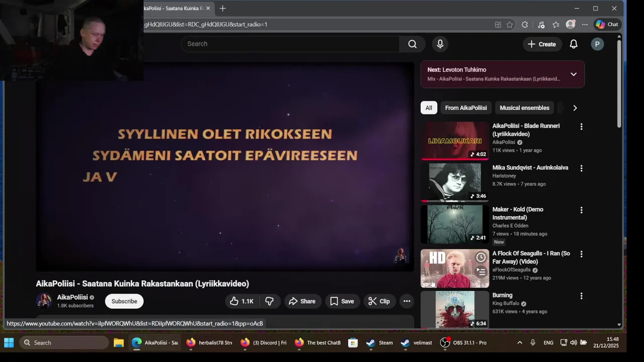Open the ENG language indicator
The height and width of the screenshot is (362, 644).
[548, 343]
